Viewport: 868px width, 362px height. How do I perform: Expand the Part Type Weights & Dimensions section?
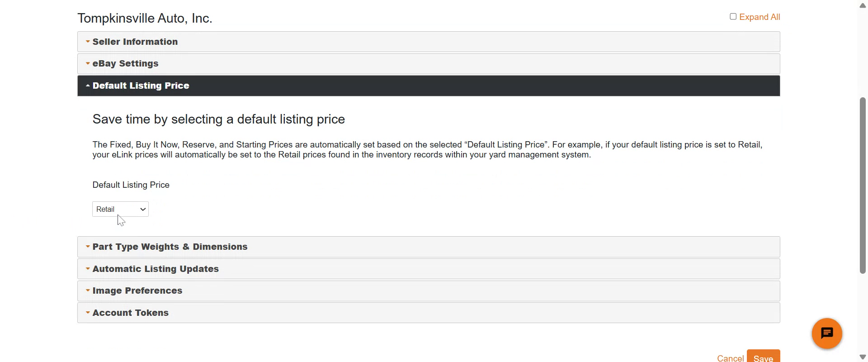(x=170, y=247)
